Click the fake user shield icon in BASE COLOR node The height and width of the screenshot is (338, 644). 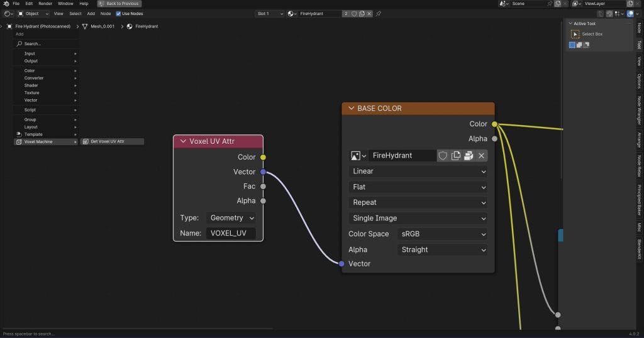tap(443, 155)
